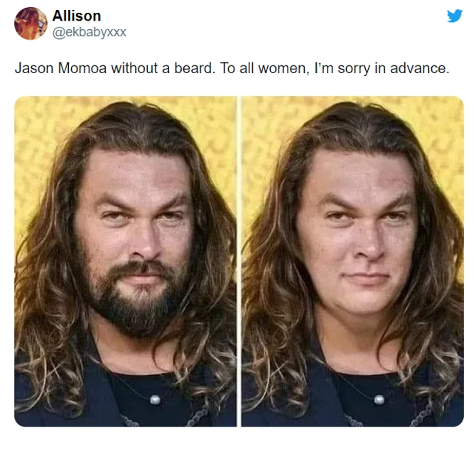Viewport: 476px width, 467px height.
Task: Open the @ekbabyxxx handle link
Action: pos(90,32)
